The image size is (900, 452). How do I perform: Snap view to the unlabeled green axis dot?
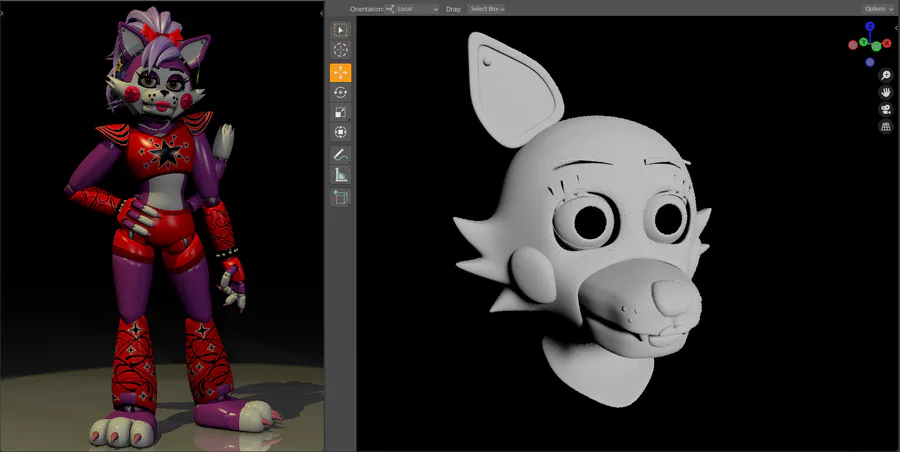[x=876, y=47]
